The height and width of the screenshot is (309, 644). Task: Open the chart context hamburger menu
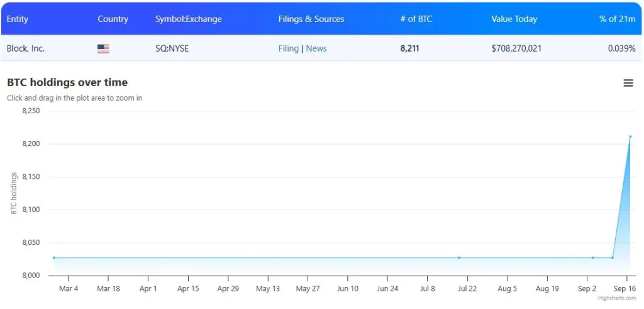(628, 83)
